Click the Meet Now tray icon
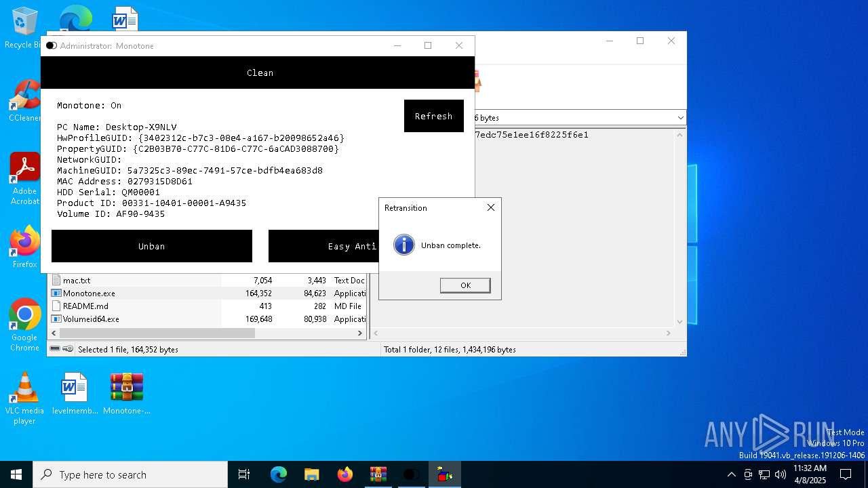Image resolution: width=868 pixels, height=488 pixels. [748, 474]
